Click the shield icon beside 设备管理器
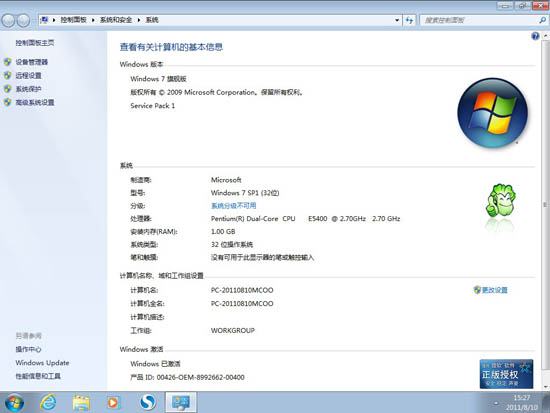550x413 pixels. tap(8, 62)
